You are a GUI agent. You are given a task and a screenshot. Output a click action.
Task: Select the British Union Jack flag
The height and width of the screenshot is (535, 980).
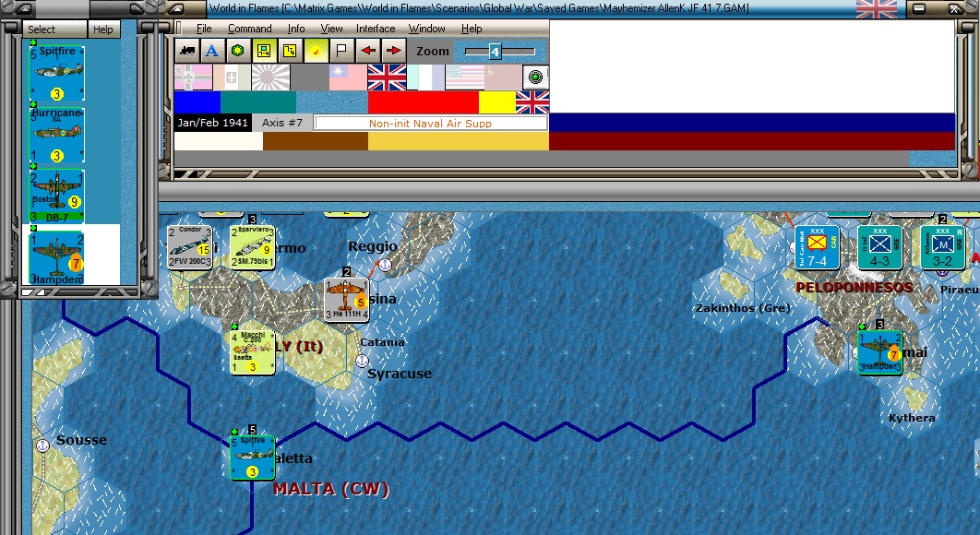pos(387,77)
